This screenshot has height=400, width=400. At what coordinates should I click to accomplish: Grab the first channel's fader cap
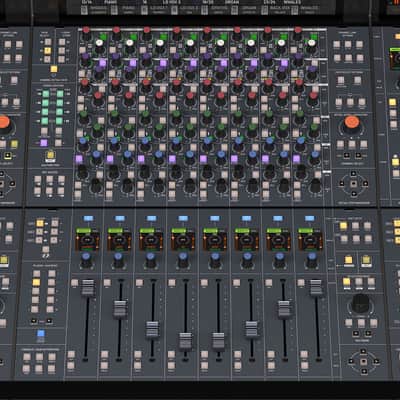[x=88, y=288]
